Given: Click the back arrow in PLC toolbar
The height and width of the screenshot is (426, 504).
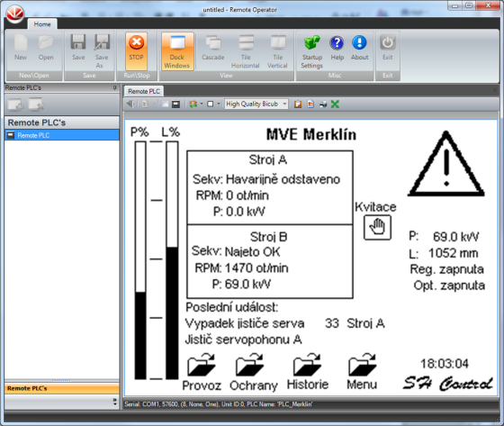Looking at the screenshot, I should coord(130,104).
